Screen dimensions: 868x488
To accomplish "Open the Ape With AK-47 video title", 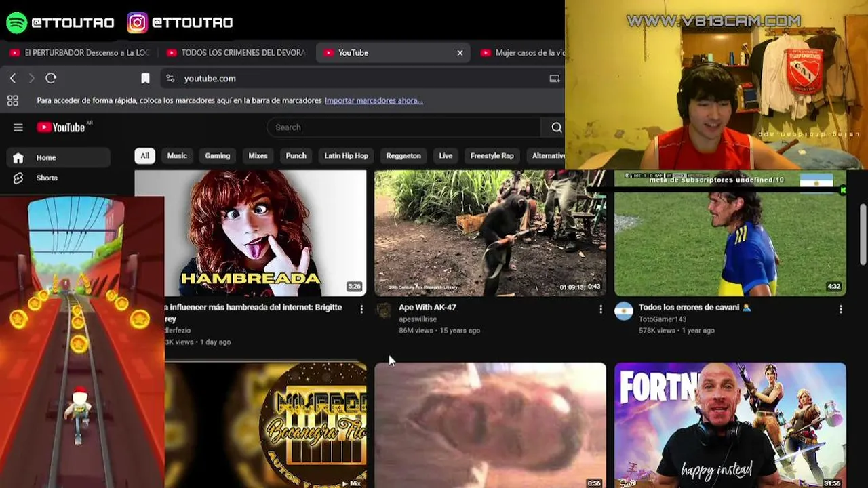I will point(427,308).
